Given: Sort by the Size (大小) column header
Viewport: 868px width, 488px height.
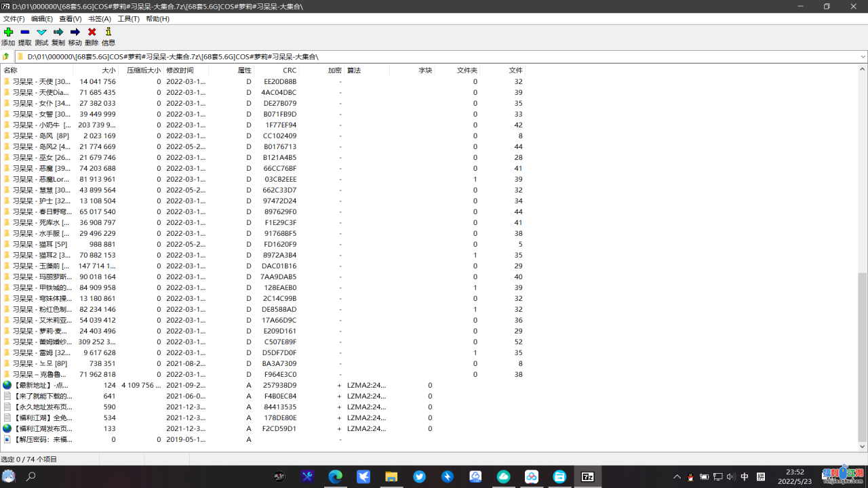Looking at the screenshot, I should (108, 70).
